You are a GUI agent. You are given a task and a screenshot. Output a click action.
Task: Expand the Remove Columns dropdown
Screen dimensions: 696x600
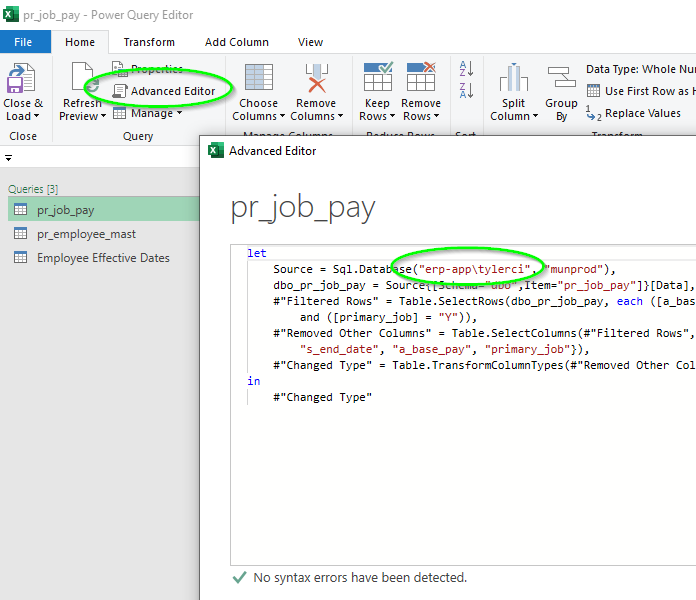(340, 116)
